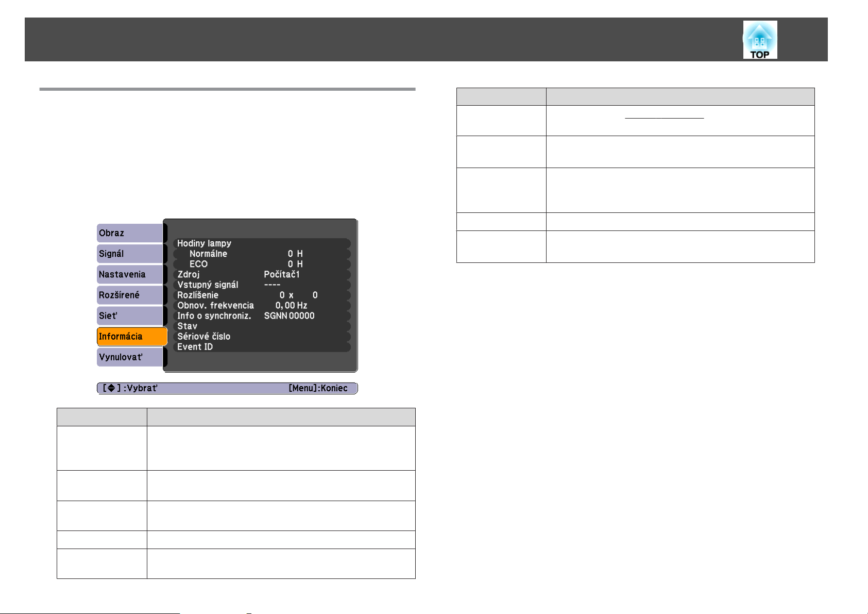Click the Rozlíšenie row label
Screen dimensions: 868x614
click(198, 295)
